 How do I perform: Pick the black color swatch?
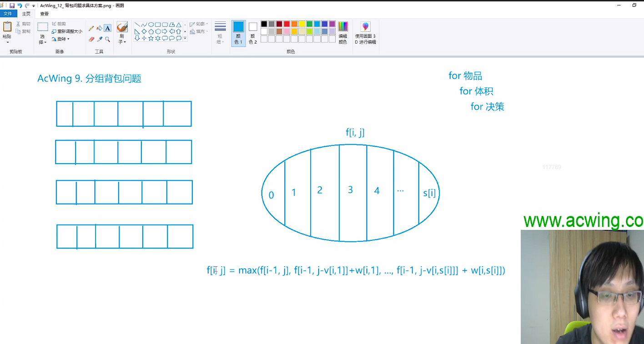pos(264,24)
